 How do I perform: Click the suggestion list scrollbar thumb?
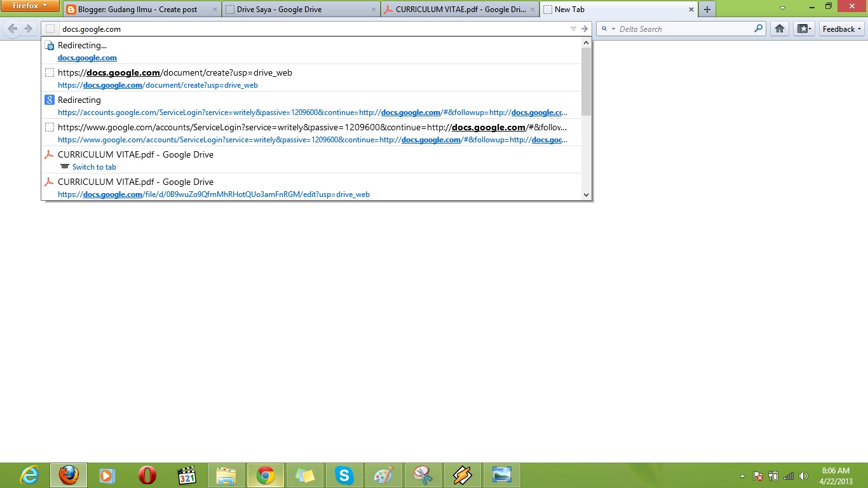coord(586,81)
